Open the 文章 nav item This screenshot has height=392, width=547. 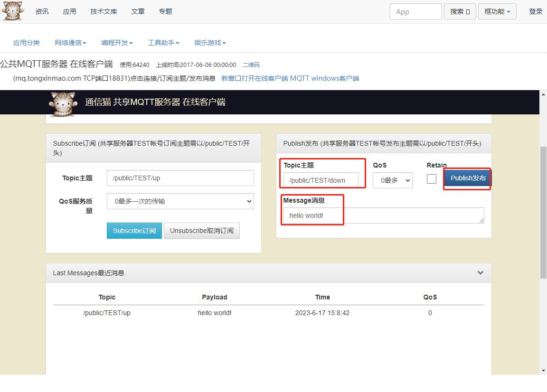pos(138,11)
